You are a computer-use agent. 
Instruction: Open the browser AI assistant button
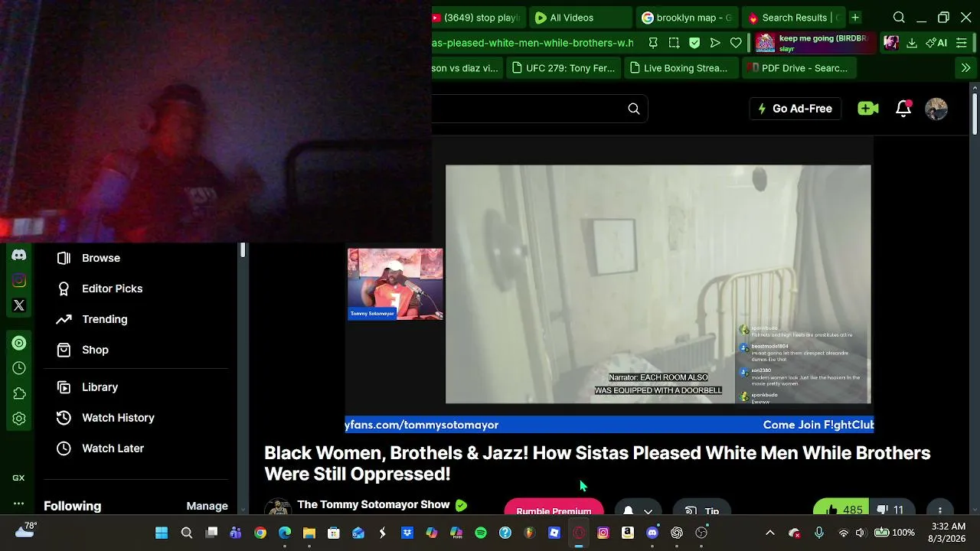936,43
